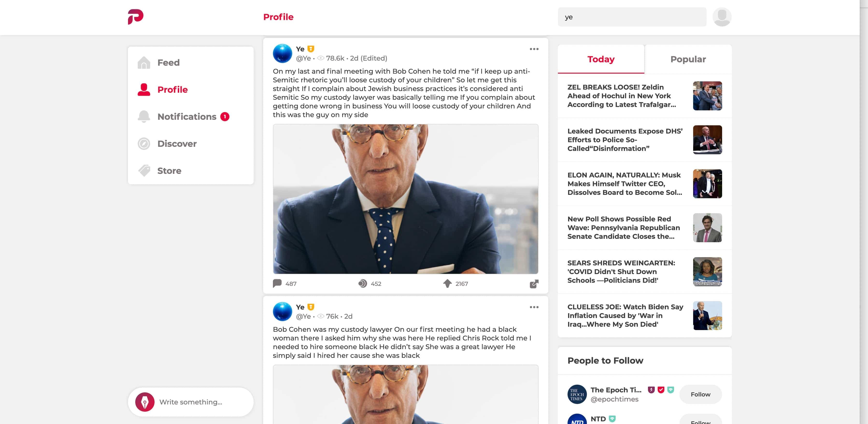
Task: Open the Feed home icon in the sidebar
Action: (x=144, y=63)
